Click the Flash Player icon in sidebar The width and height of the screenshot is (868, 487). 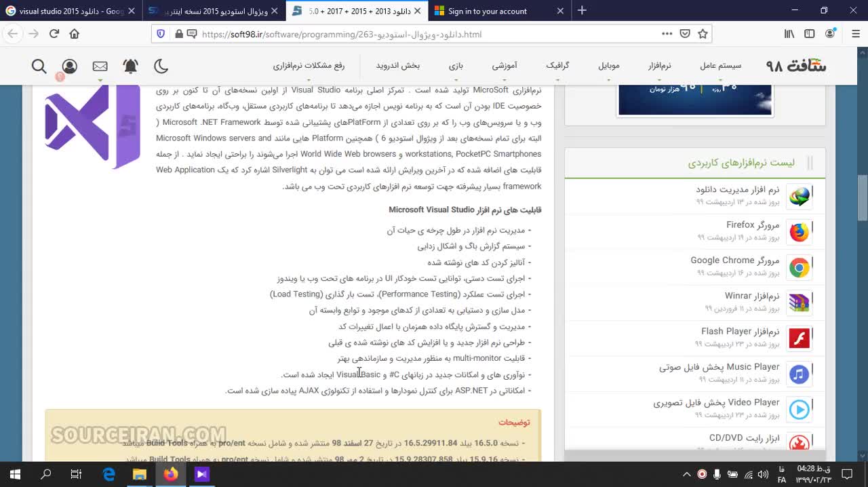[799, 338]
